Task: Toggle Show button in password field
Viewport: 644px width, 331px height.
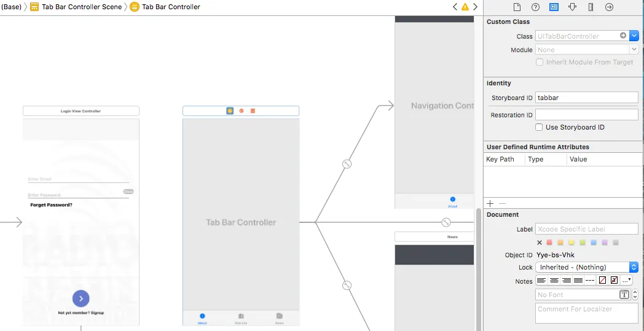Action: (128, 192)
